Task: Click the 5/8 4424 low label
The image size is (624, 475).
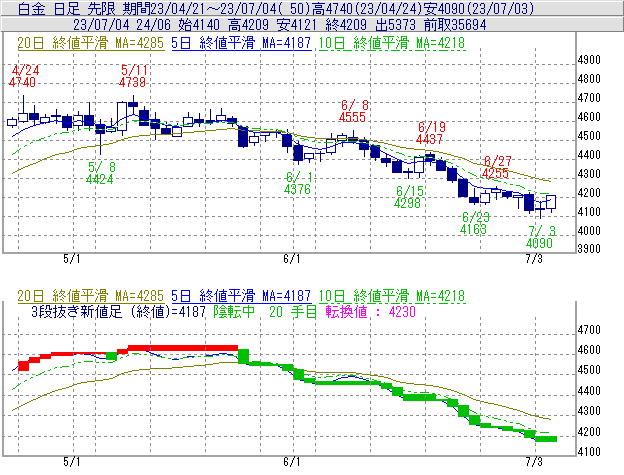Action: click(100, 173)
